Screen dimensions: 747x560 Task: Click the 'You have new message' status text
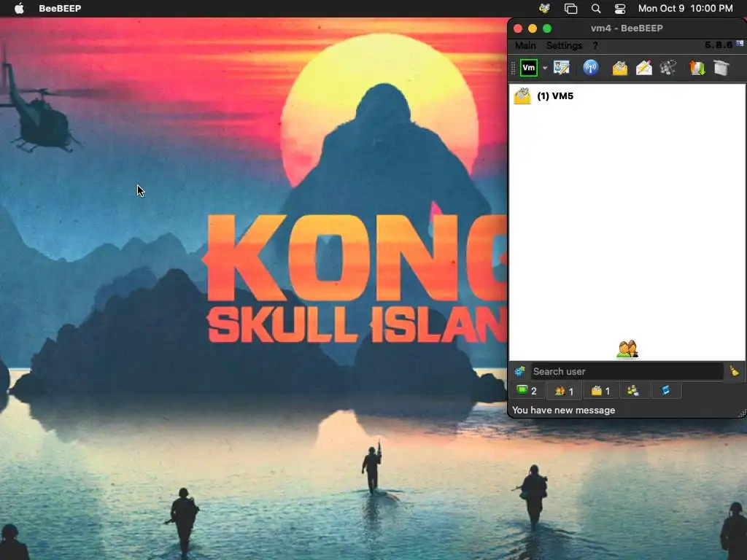pos(564,410)
